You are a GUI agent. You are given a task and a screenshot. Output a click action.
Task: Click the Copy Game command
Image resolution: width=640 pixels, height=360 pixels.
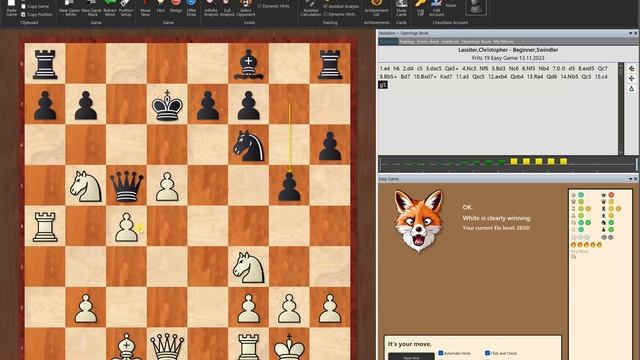pyautogui.click(x=35, y=6)
